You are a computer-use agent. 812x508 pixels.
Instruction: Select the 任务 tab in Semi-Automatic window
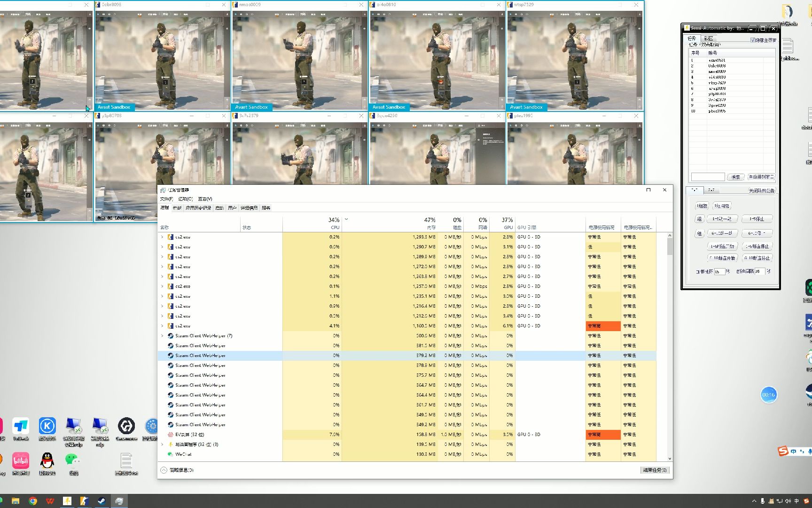pos(692,39)
